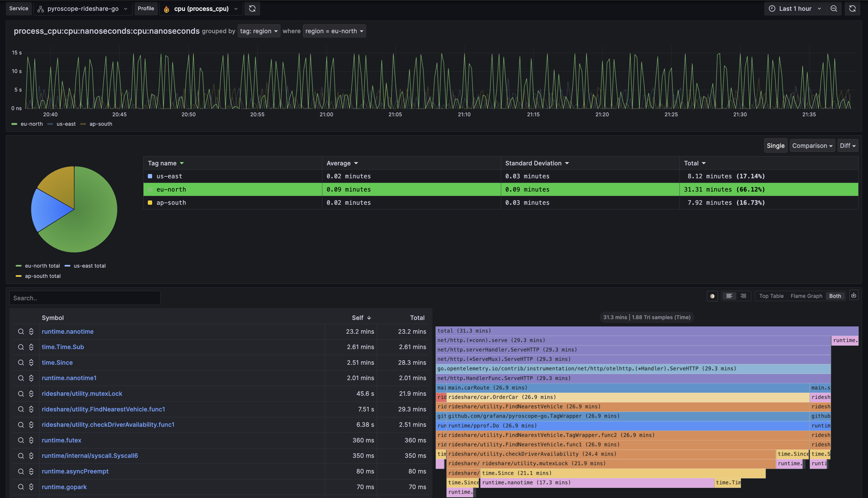
Task: Click the search icon next to runtime.nanotime
Action: (x=21, y=332)
